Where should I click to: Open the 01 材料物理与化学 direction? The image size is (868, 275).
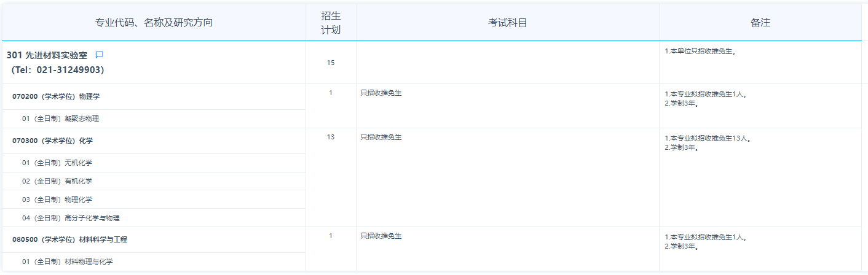click(x=68, y=261)
